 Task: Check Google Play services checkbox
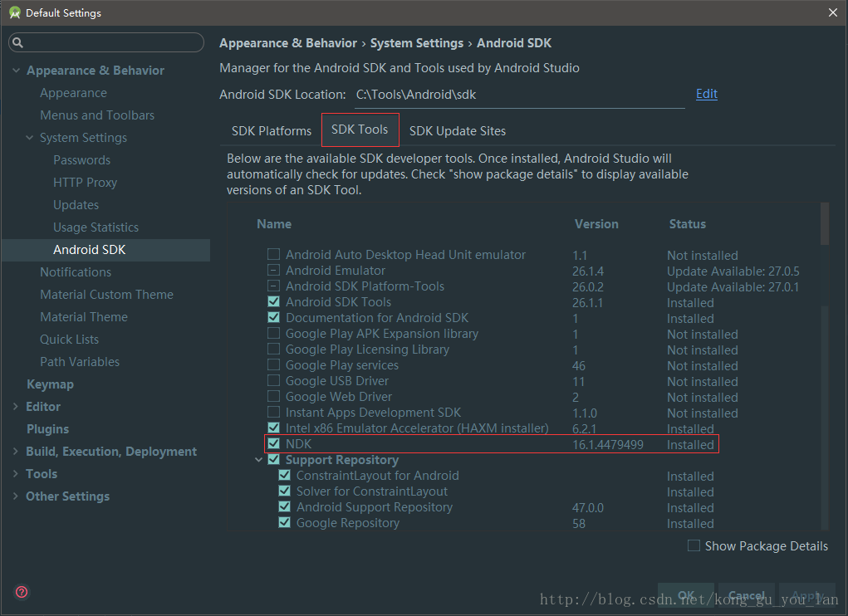[x=273, y=364]
